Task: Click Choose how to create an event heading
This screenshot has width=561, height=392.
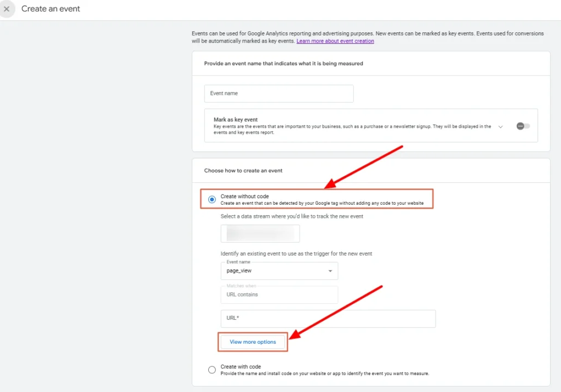Action: point(243,171)
